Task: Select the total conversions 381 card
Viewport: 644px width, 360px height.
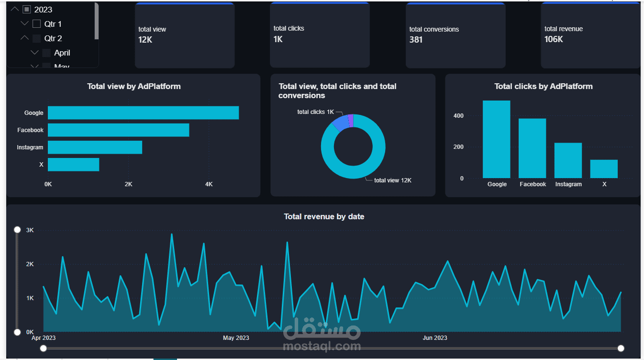Action: [x=455, y=35]
